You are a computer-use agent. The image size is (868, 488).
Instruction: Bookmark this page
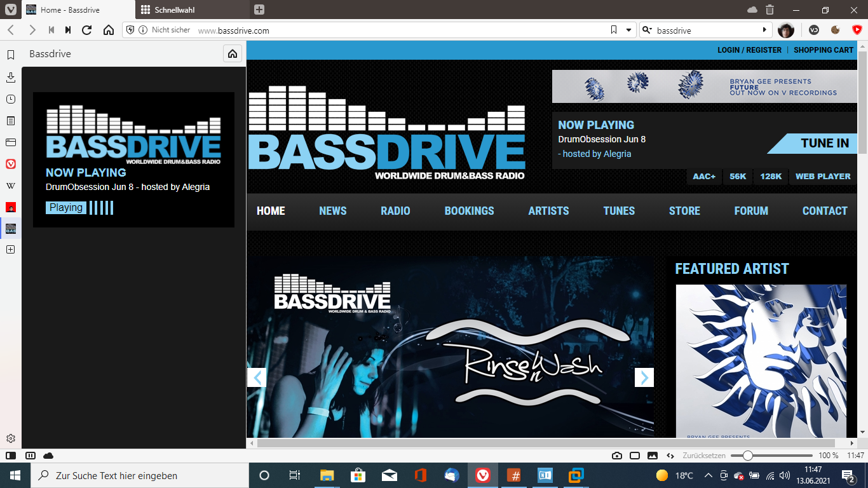[x=613, y=30]
